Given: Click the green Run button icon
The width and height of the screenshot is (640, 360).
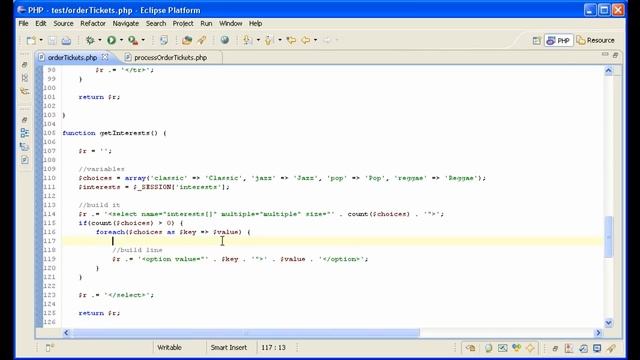Looking at the screenshot, I should [111, 40].
